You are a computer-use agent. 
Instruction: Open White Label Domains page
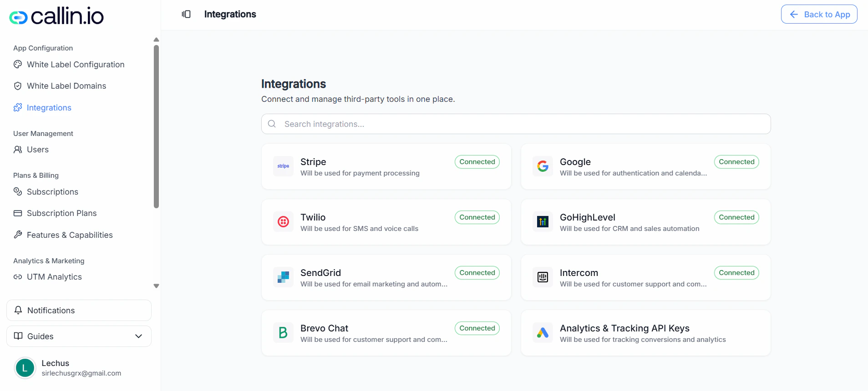[x=66, y=86]
